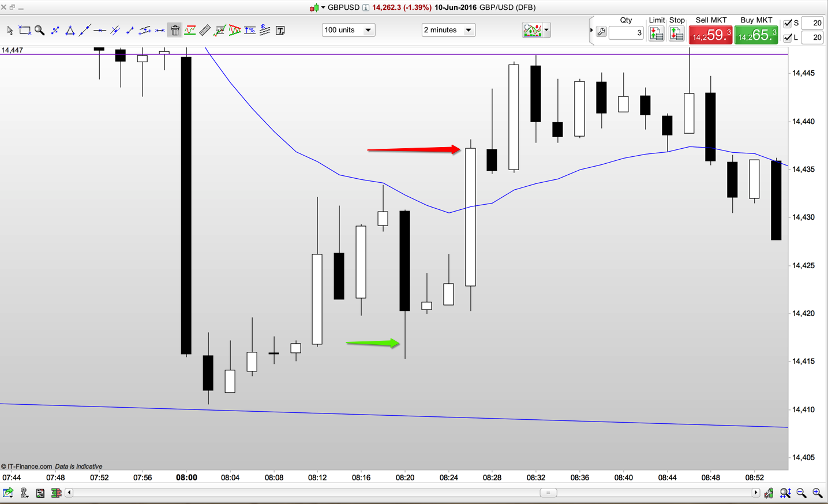
Task: Pick the ruler measurement tool
Action: (x=205, y=30)
